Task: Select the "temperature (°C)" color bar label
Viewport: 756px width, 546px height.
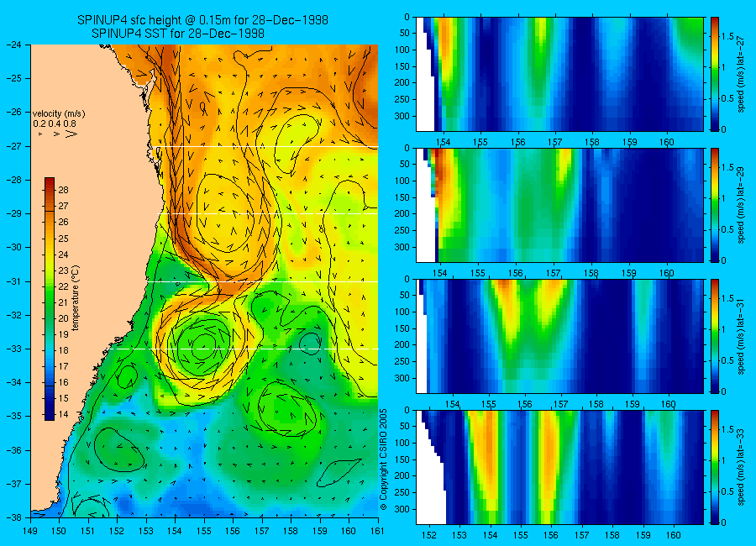Action: (x=76, y=298)
